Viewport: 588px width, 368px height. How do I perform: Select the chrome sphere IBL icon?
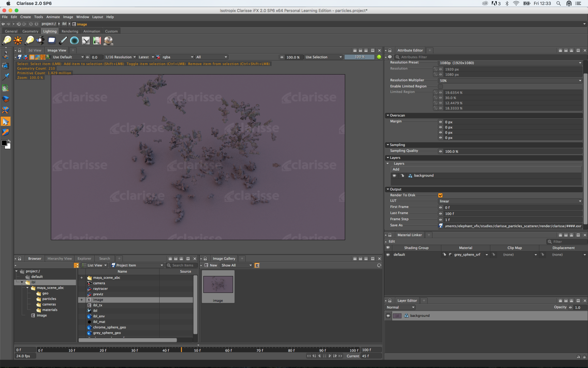(x=108, y=40)
